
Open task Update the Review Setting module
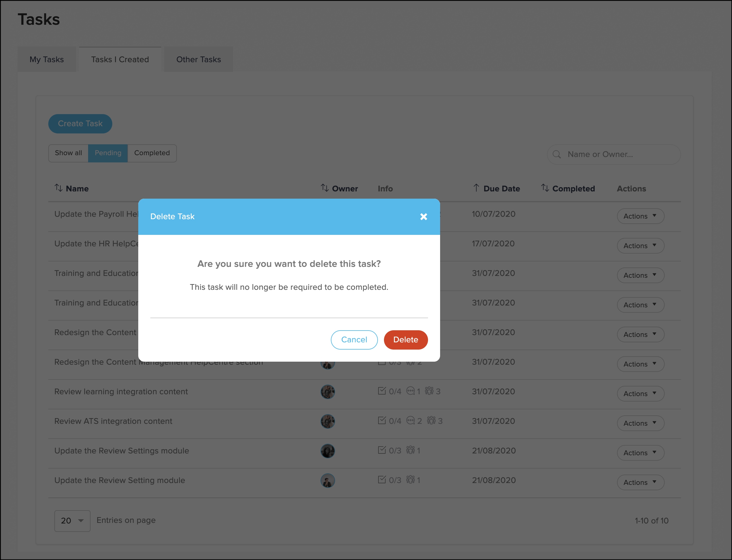point(120,480)
